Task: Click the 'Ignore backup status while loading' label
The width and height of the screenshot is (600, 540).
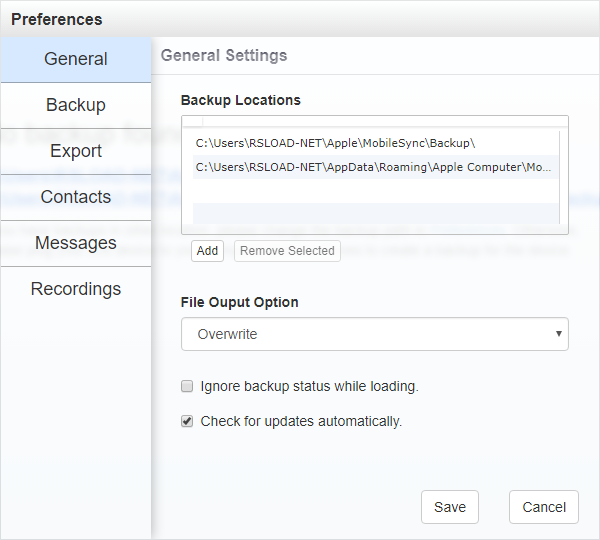Action: pyautogui.click(x=309, y=386)
